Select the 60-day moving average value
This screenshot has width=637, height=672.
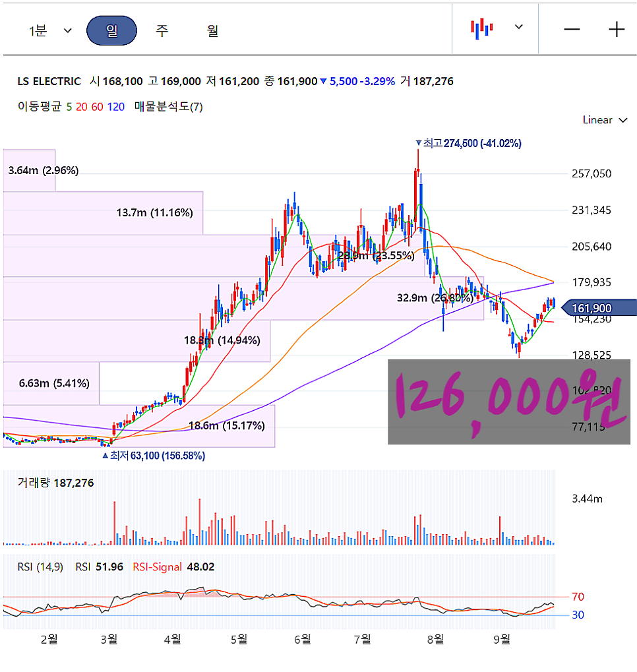pyautogui.click(x=98, y=107)
